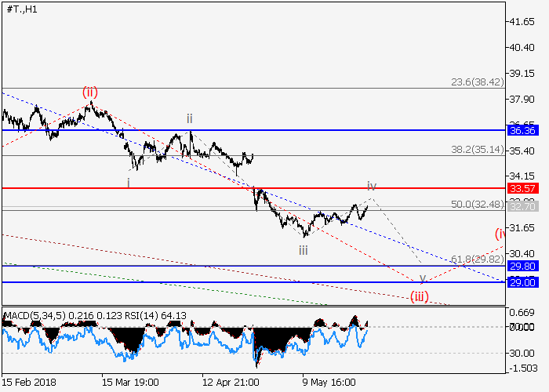Click the MACD(5,34,5) indicator label

(35, 316)
